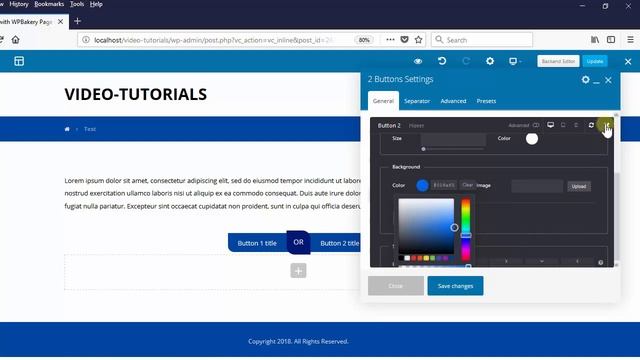The width and height of the screenshot is (640, 360).
Task: Clear the background color
Action: [x=467, y=185]
